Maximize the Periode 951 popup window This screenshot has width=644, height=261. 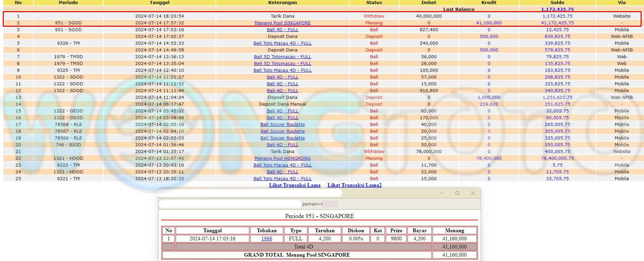click(457, 193)
